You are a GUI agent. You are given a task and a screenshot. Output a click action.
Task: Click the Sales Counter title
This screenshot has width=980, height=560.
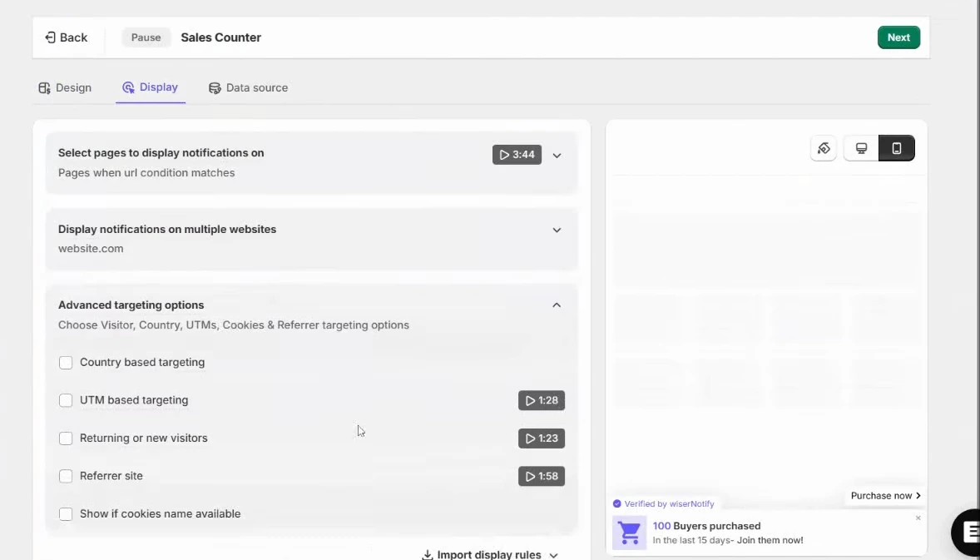(220, 37)
